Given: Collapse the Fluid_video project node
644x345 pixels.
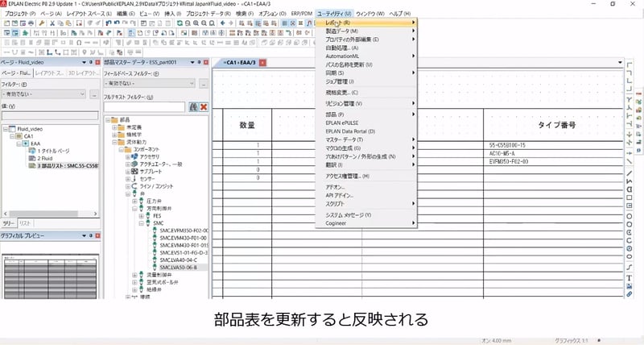Looking at the screenshot, I should pyautogui.click(x=6, y=129).
